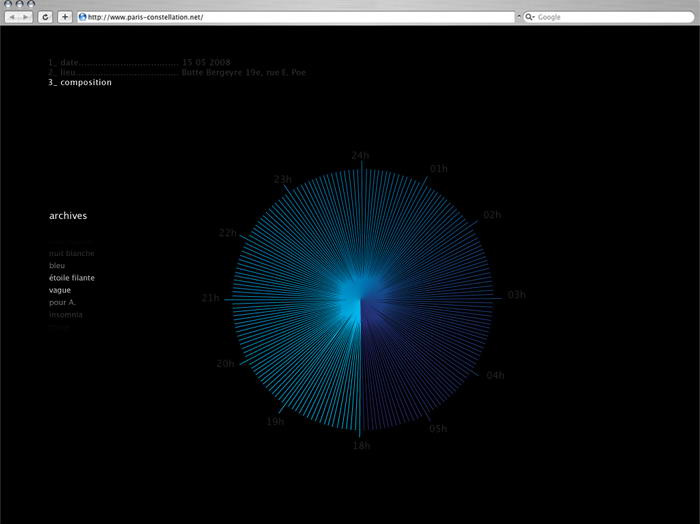Click the globe site icon in address bar
The image size is (700, 524).
point(82,17)
